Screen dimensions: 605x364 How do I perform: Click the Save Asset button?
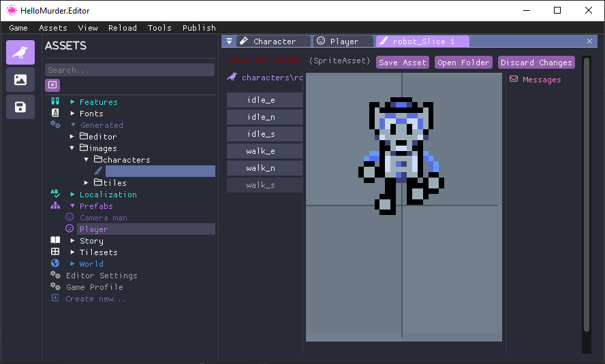point(402,63)
